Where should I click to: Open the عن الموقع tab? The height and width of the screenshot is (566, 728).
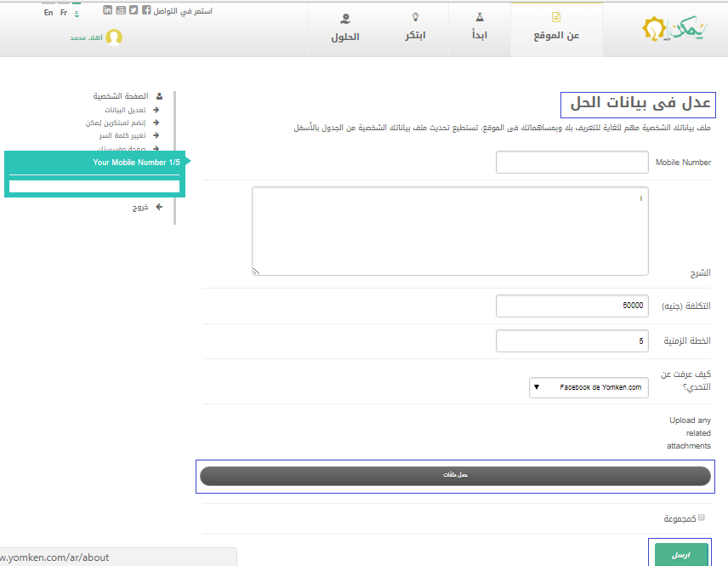pos(556,28)
